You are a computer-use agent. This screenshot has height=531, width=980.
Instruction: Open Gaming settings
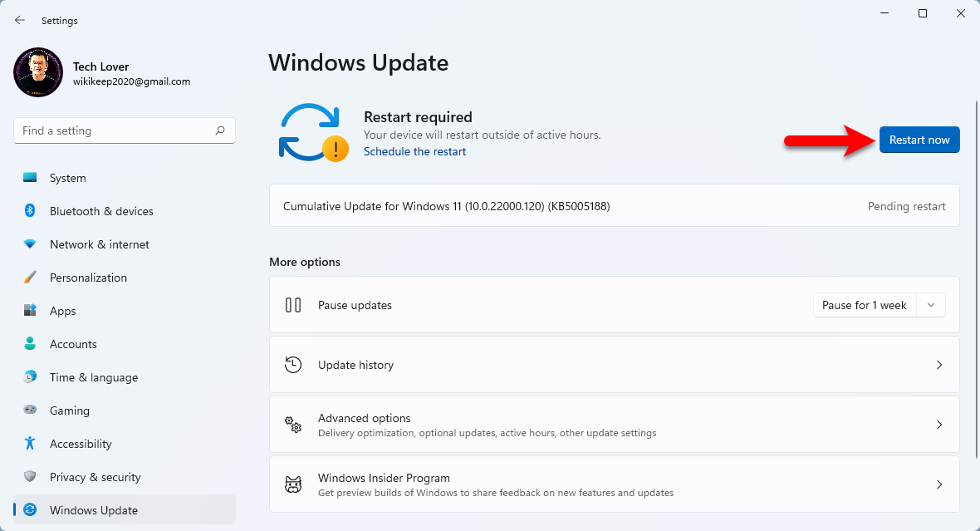pos(125,410)
